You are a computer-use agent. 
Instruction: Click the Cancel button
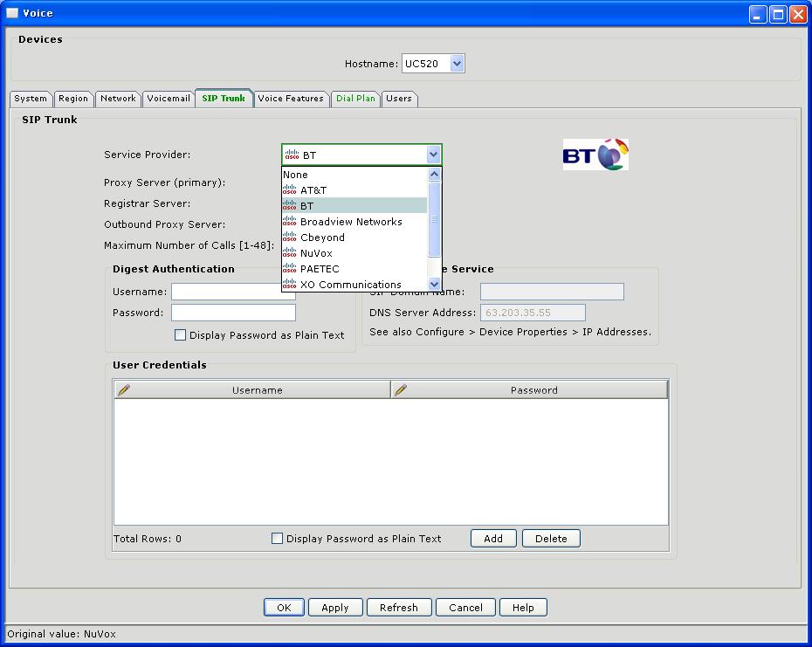pos(465,608)
